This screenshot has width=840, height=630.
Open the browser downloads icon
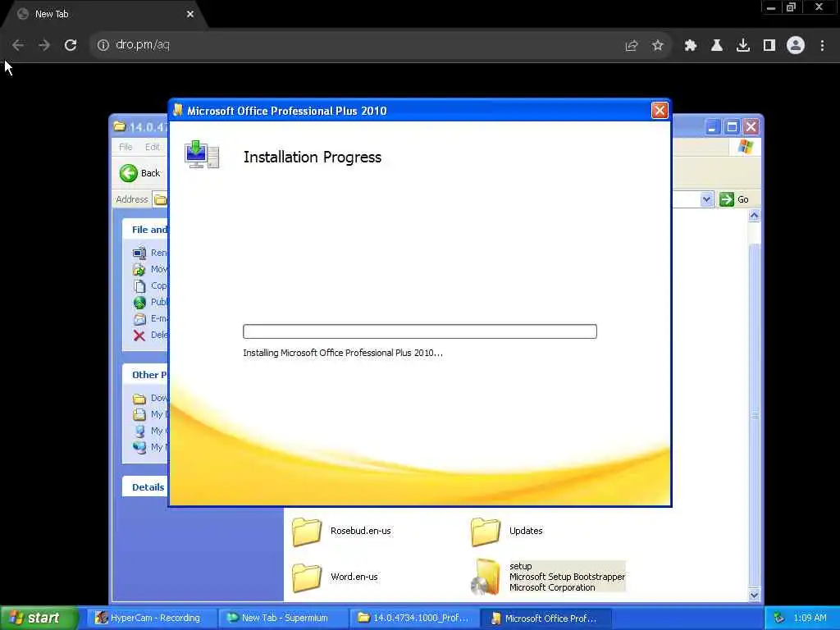(x=742, y=46)
